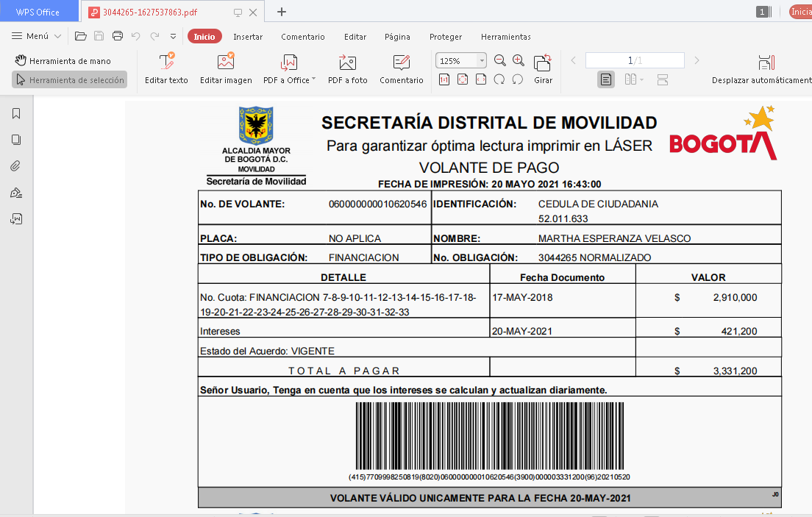Open the attachments paperclip panel

point(16,166)
